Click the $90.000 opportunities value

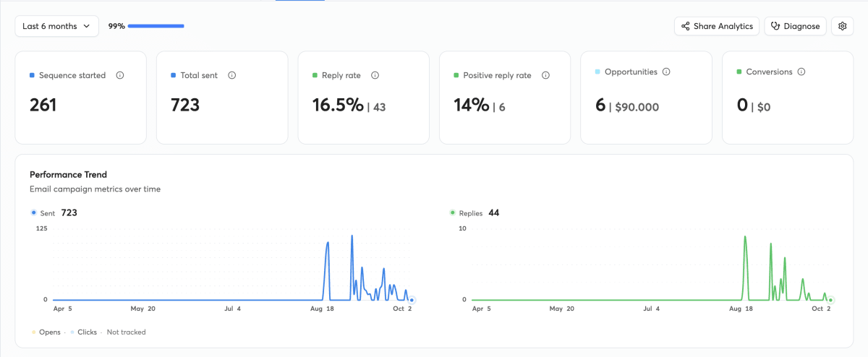(637, 107)
